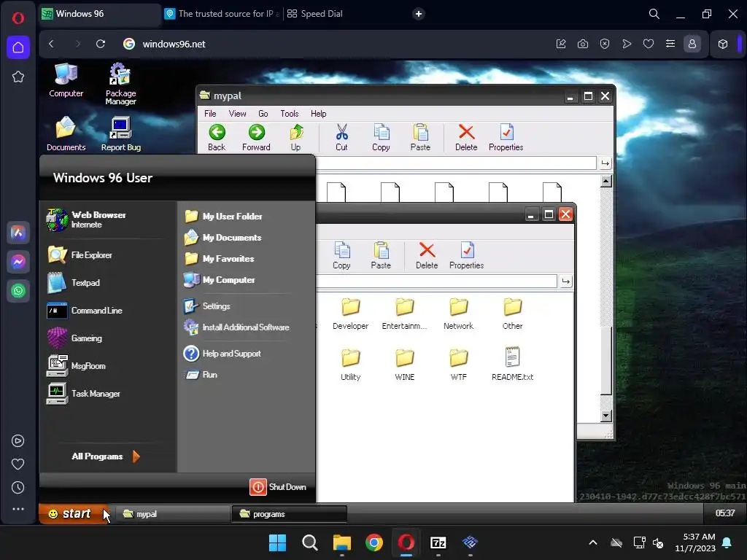Image resolution: width=747 pixels, height=560 pixels.
Task: Select the README.txt file
Action: click(513, 365)
